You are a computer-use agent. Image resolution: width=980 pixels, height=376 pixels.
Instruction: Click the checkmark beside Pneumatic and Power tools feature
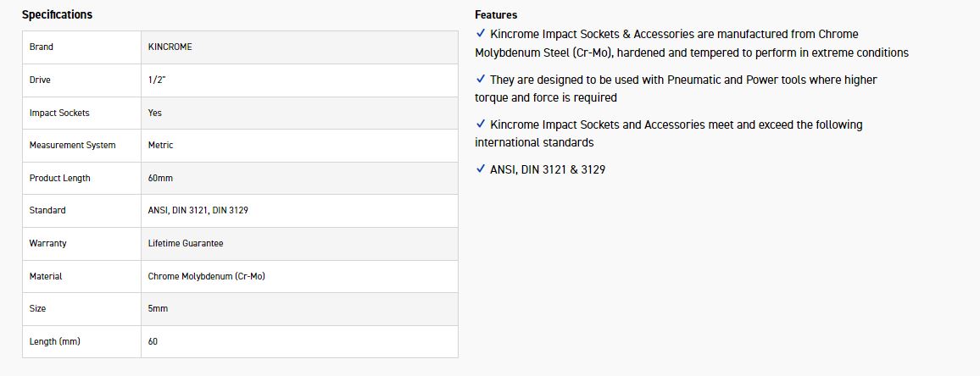coord(481,79)
